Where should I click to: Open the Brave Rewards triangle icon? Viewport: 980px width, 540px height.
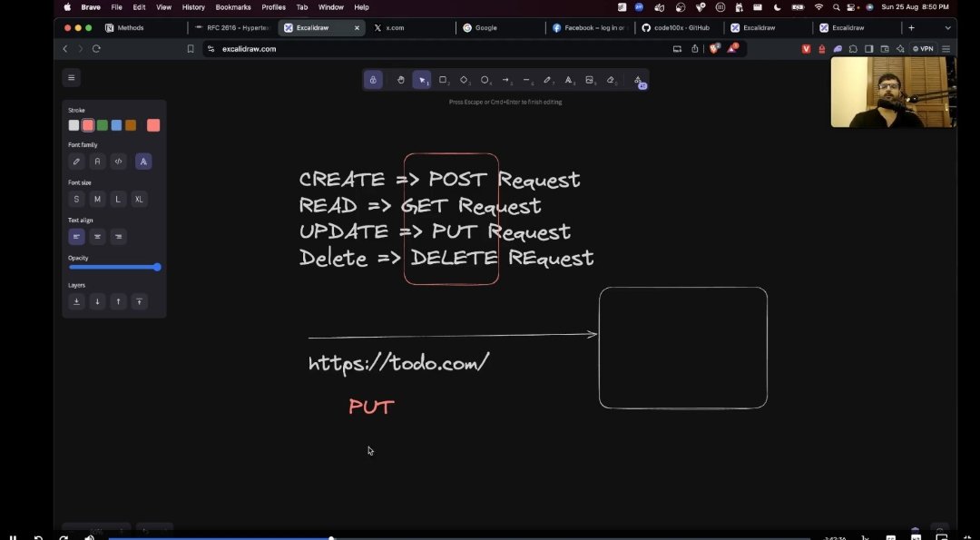[732, 48]
